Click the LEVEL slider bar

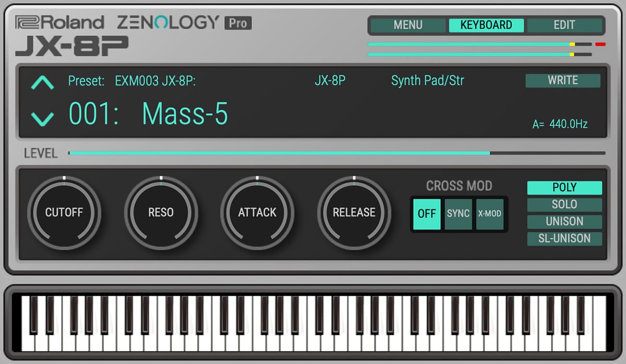click(x=336, y=153)
